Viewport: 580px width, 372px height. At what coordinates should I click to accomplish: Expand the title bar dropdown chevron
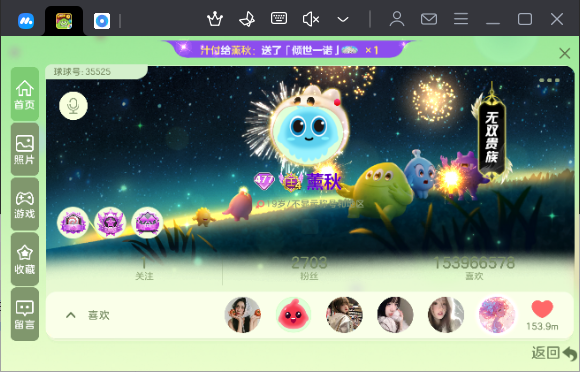pos(343,19)
